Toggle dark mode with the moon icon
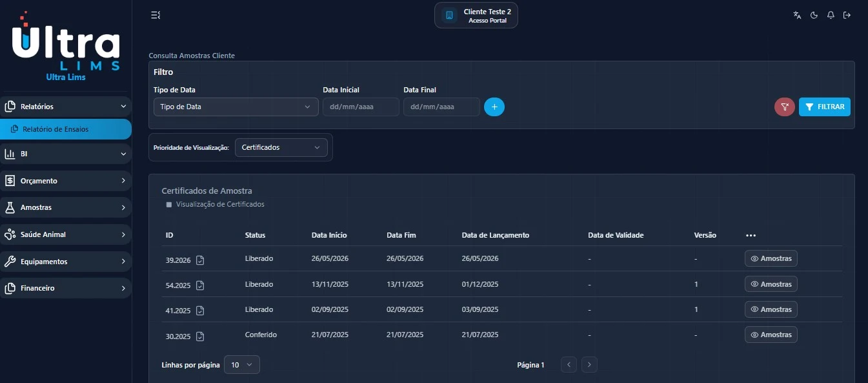Viewport: 868px width, 383px height. tap(814, 15)
